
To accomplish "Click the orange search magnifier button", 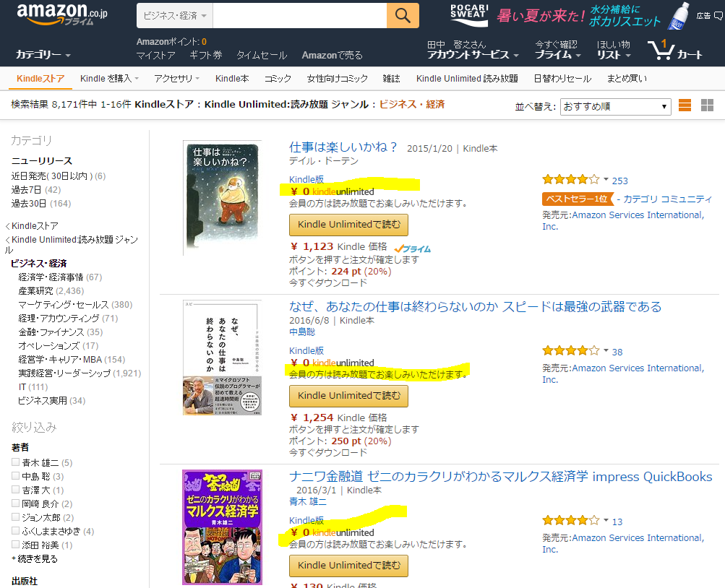I will [x=403, y=16].
